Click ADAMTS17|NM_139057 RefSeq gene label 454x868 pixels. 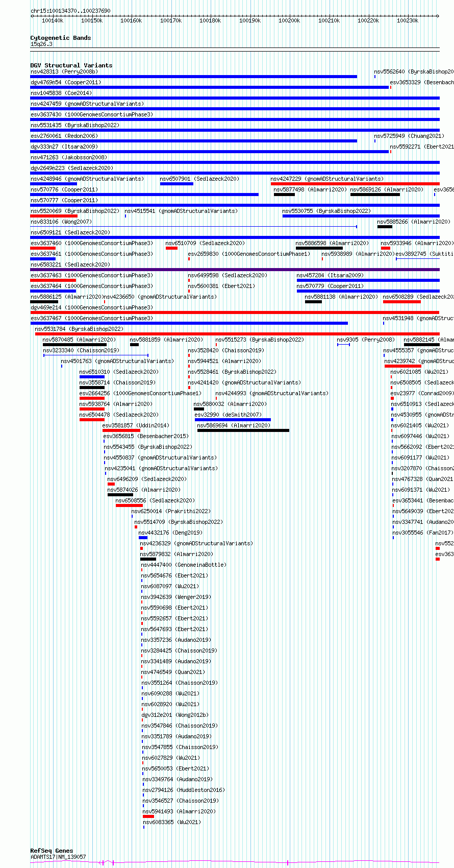pos(58,857)
